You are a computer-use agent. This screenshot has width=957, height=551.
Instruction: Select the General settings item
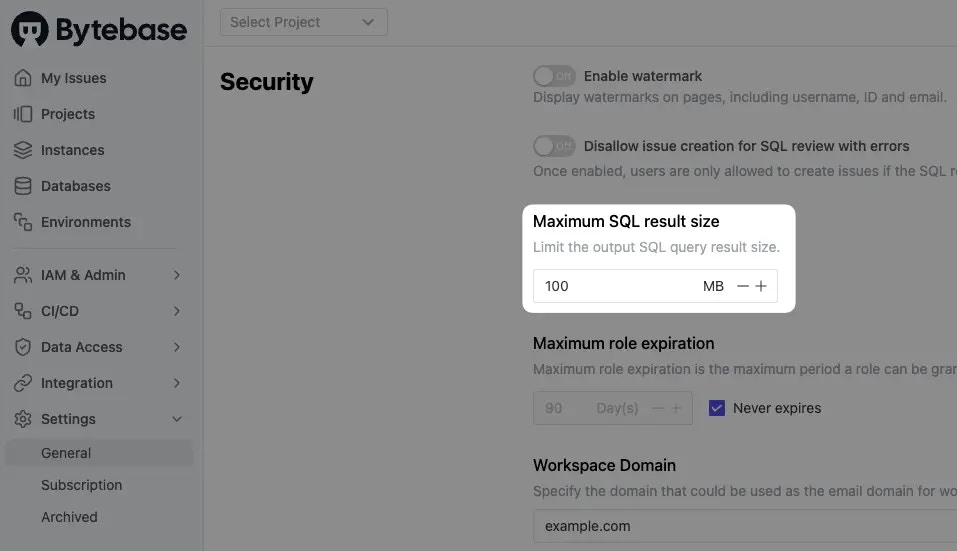point(98,453)
